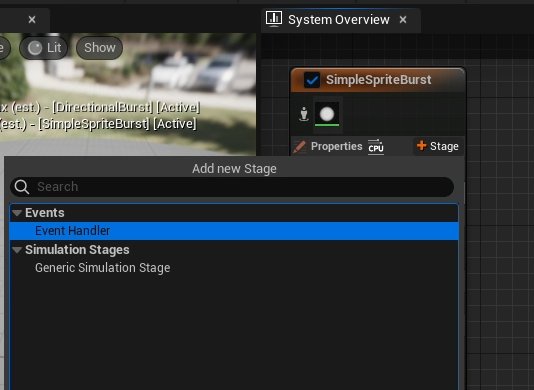Disable the SimpleSpriteBurst emitter checkbox
This screenshot has height=390, width=534.
[x=312, y=80]
